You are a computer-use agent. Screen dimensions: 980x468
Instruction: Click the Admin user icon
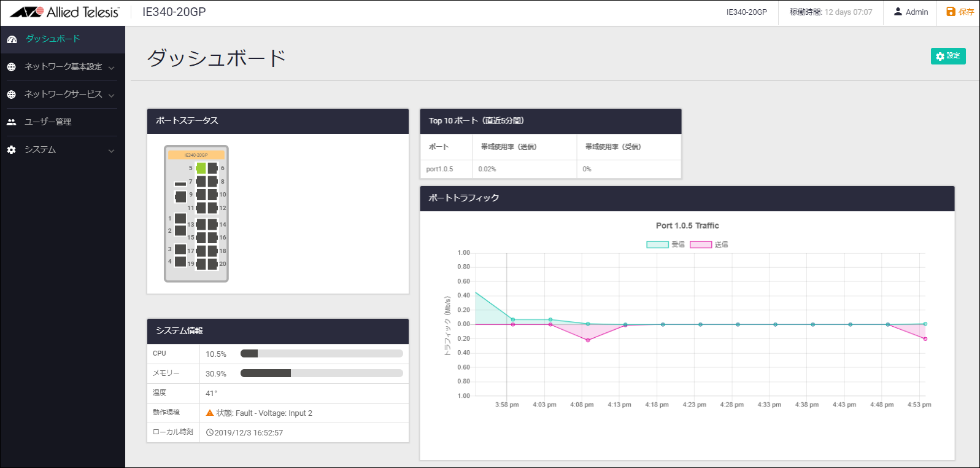(898, 12)
